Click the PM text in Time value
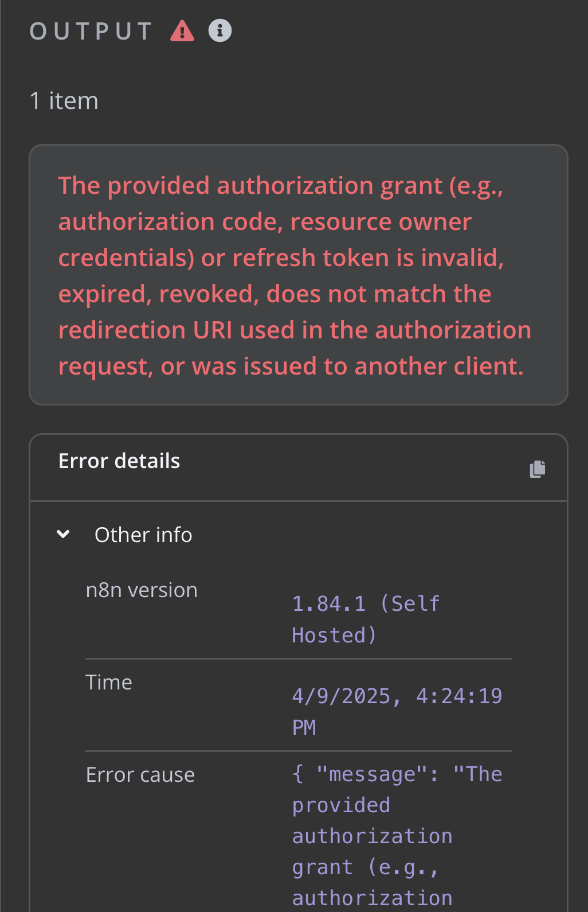Viewport: 588px width, 912px height. pyautogui.click(x=304, y=727)
